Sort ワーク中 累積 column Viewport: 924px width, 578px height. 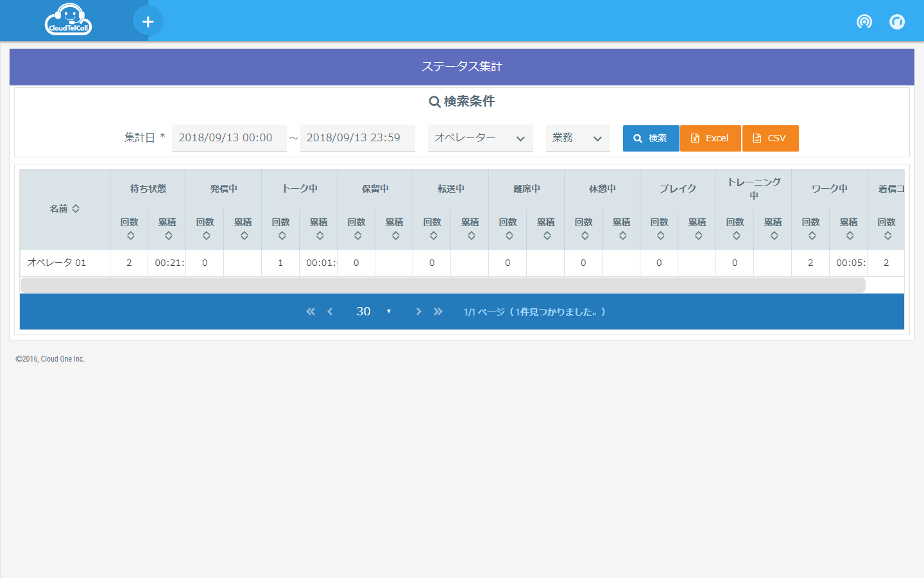click(x=848, y=229)
